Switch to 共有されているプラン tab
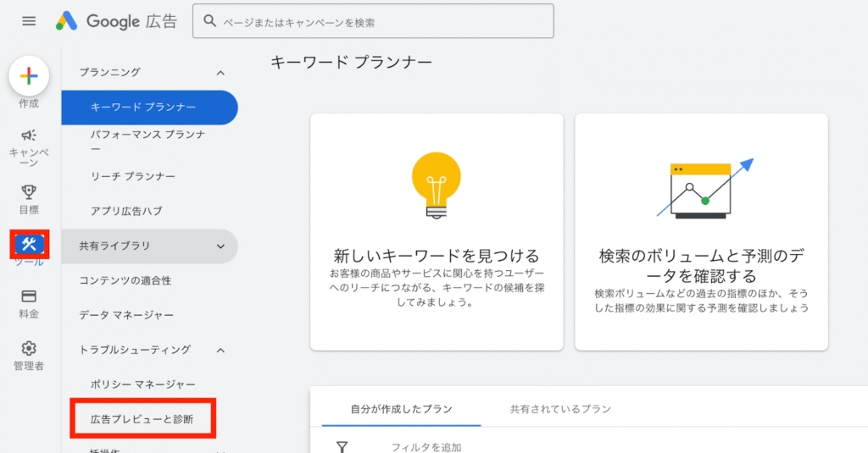 [560, 409]
